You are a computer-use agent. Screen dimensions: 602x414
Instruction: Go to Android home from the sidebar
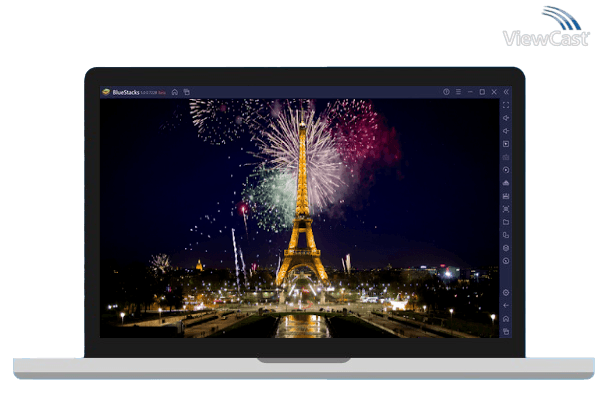click(x=506, y=319)
